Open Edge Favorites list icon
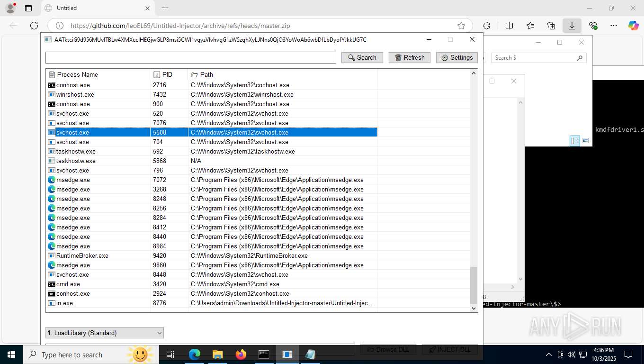 coord(530,26)
